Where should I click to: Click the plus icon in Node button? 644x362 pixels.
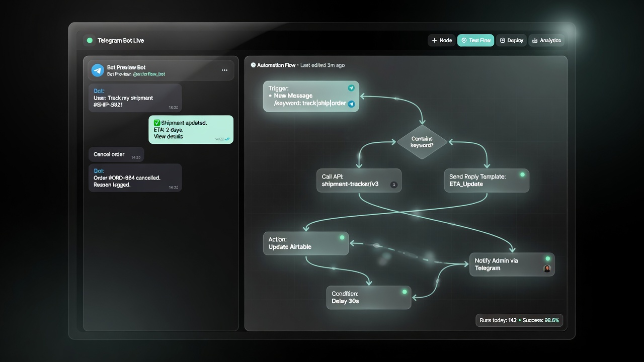tap(434, 40)
